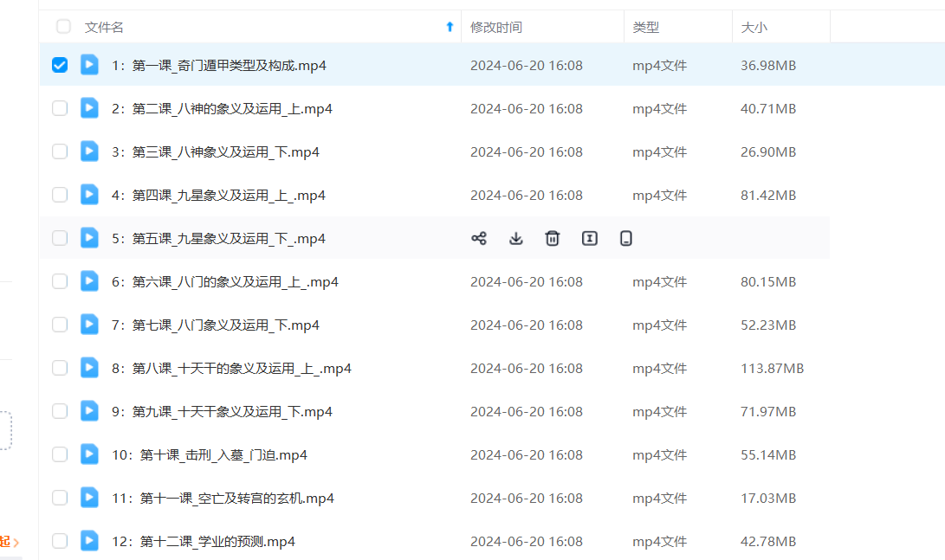Click the video file icon for 第十课_击刑_入墓_门迫.mp4

(89, 454)
